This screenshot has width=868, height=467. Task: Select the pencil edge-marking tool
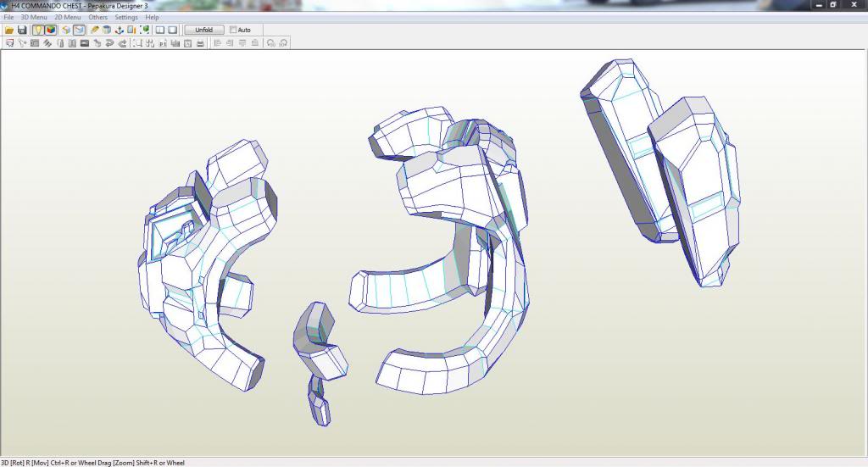click(95, 30)
